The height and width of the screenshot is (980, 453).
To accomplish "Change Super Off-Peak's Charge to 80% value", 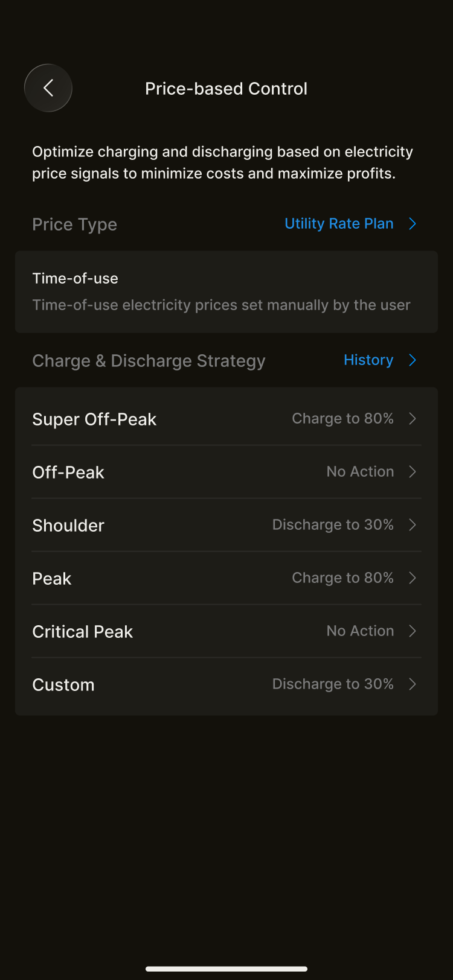I will point(342,419).
